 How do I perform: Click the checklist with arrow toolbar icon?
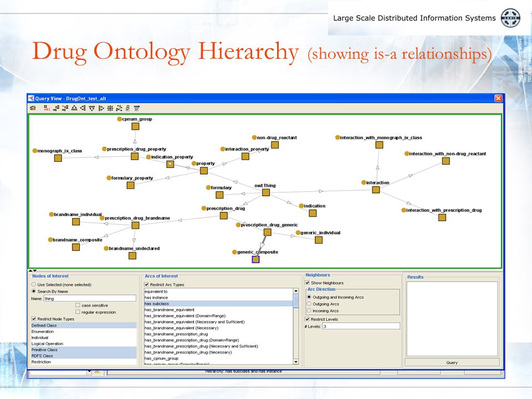pos(137,108)
